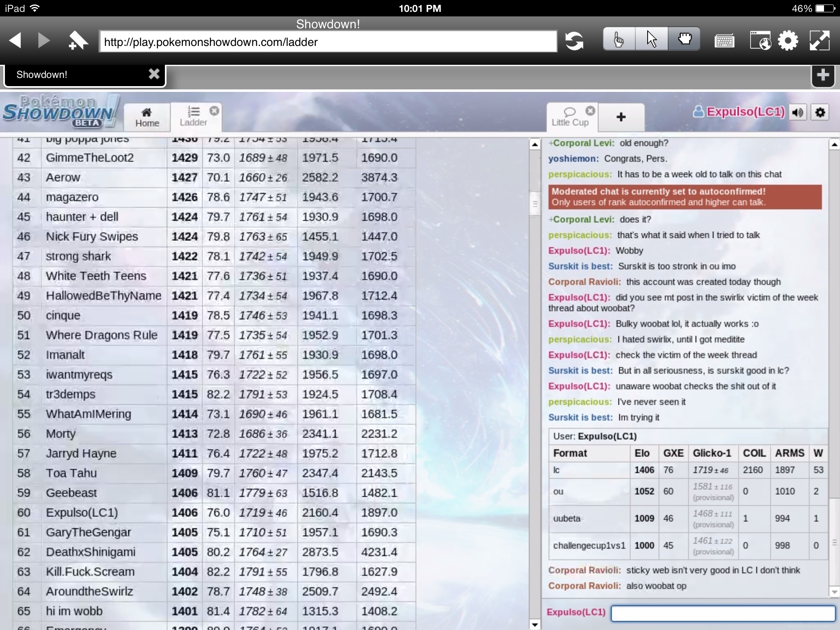Close the Ladder tab
Viewport: 840px width, 630px height.
[214, 111]
